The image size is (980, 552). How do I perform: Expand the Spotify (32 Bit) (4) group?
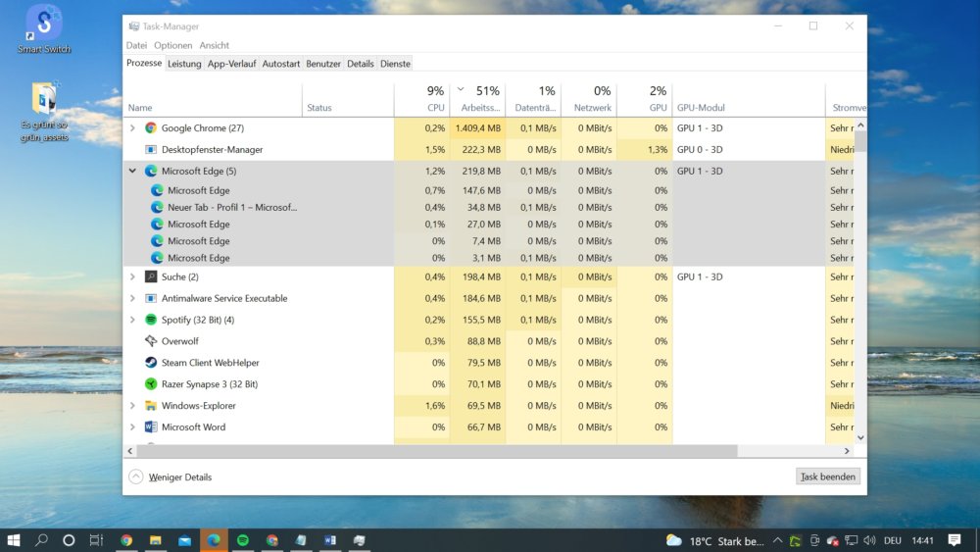tap(132, 320)
